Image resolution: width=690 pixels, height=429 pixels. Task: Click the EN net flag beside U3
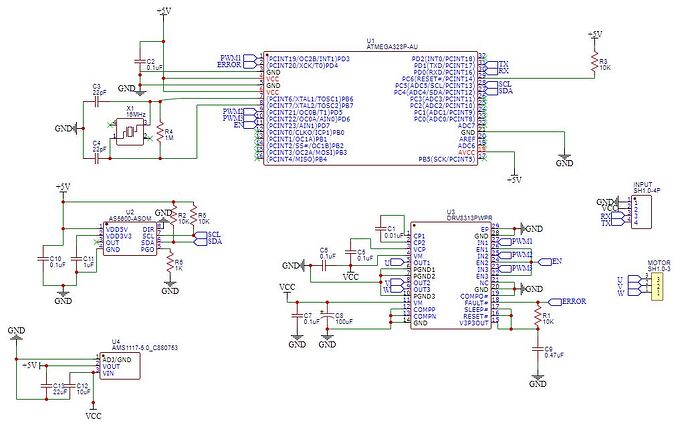tap(551, 261)
